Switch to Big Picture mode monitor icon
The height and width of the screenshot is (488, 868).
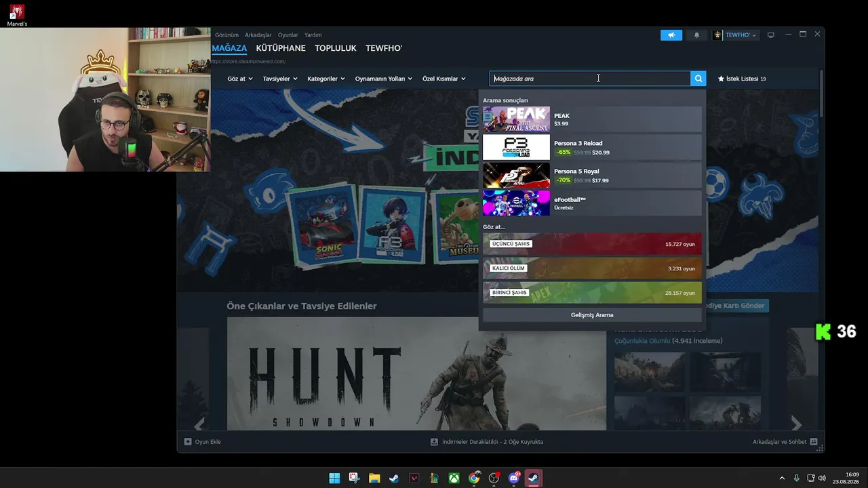(x=770, y=35)
